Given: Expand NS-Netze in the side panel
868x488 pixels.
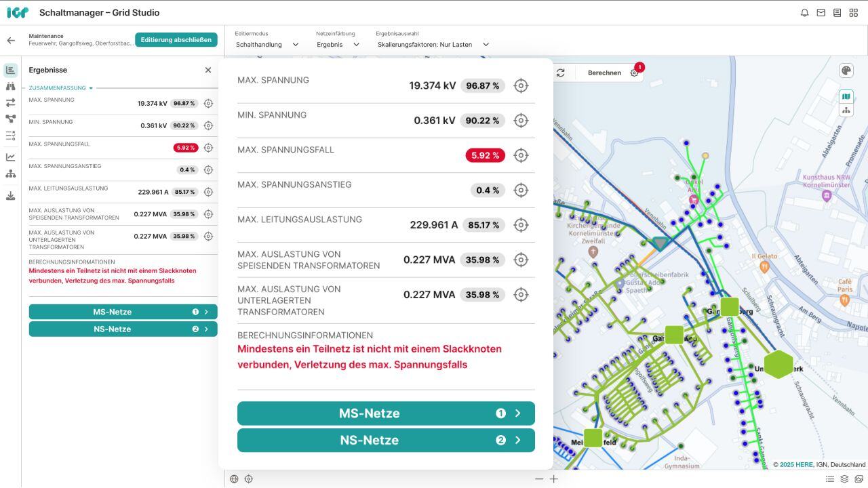Looking at the screenshot, I should pos(123,329).
